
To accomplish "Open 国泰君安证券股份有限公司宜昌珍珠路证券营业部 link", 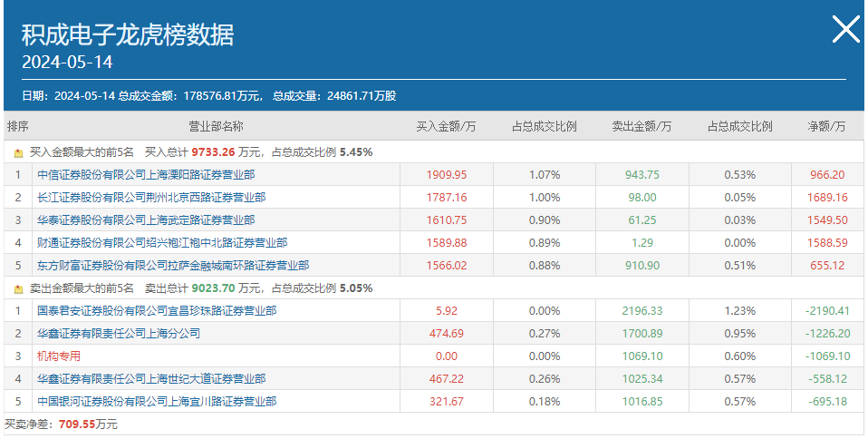I will click(x=157, y=311).
